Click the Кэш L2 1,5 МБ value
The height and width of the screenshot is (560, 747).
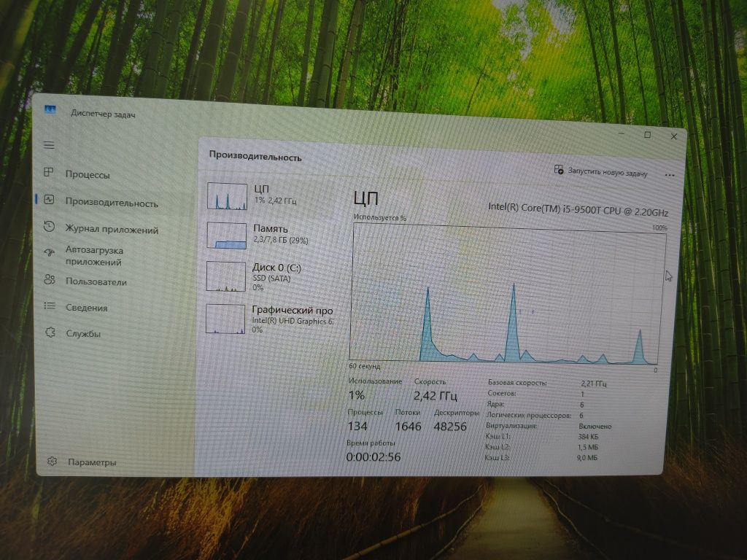(587, 447)
